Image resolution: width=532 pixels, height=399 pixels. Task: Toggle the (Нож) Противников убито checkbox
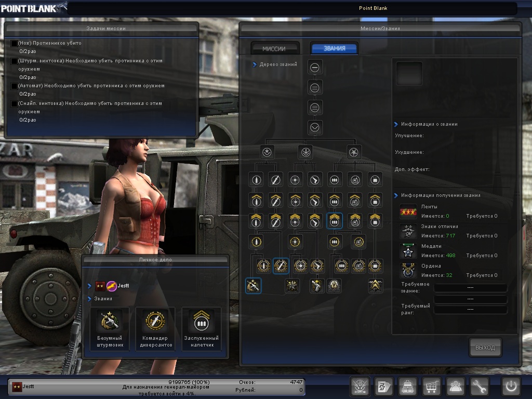(x=14, y=44)
